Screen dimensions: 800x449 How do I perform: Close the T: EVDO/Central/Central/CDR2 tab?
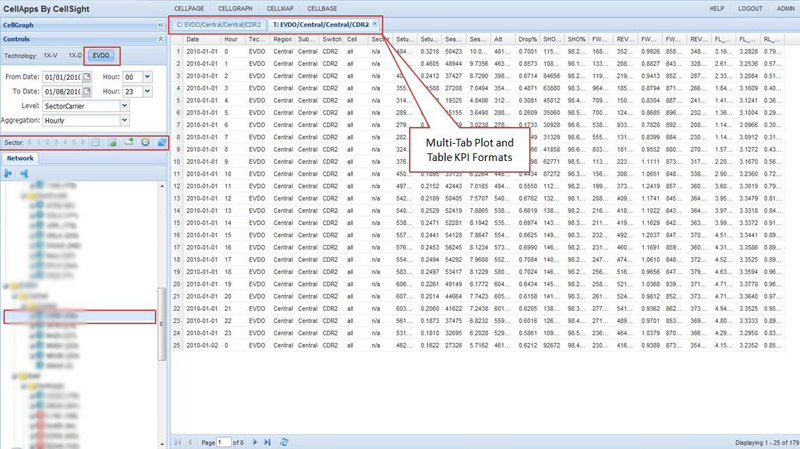[374, 24]
